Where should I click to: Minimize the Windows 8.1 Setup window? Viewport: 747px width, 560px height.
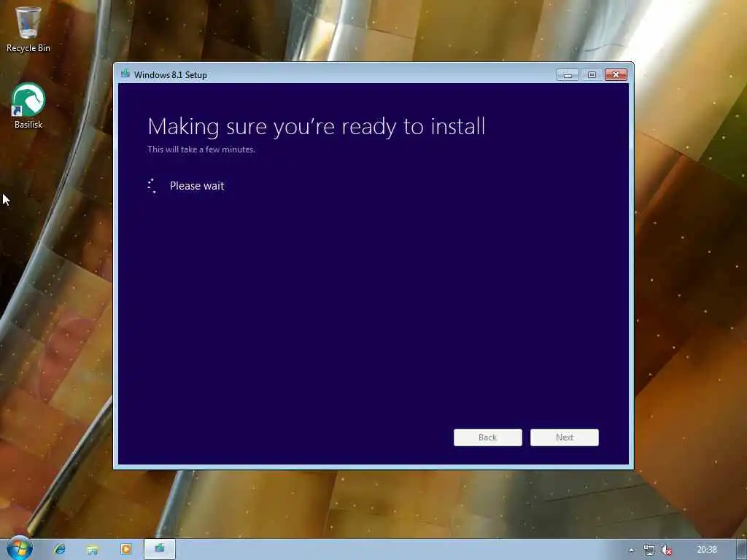(568, 75)
